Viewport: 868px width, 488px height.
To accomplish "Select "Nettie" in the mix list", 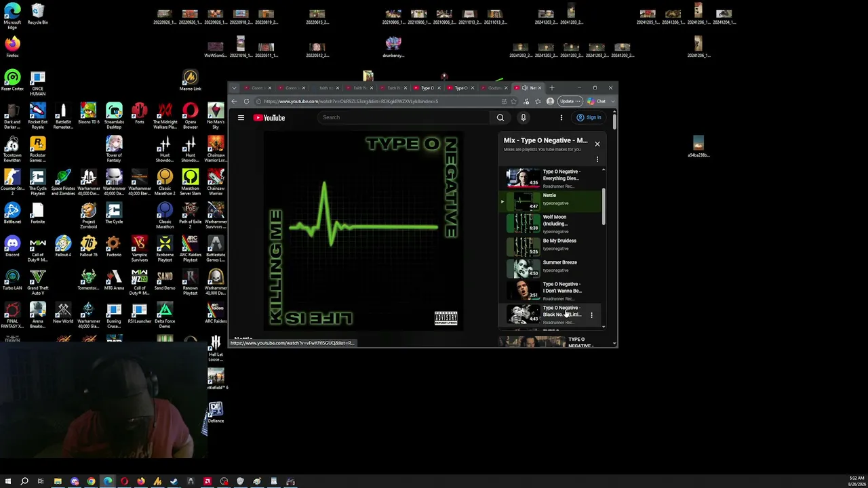I will [x=551, y=201].
